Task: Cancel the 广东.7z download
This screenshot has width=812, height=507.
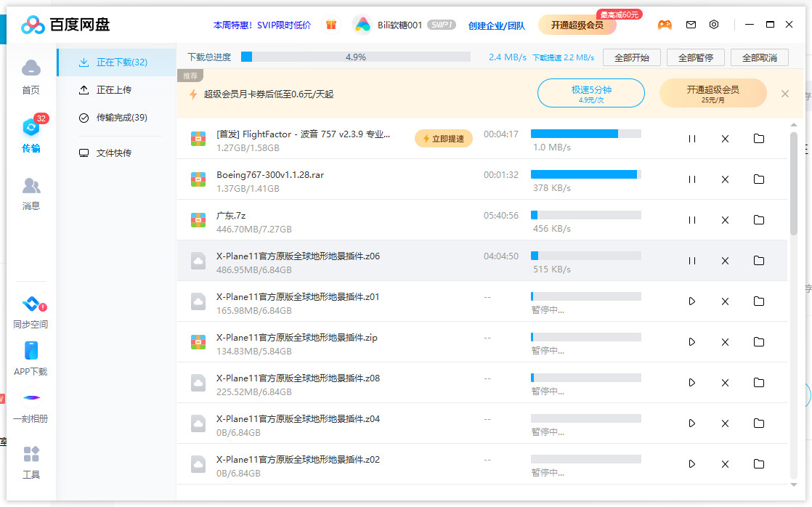Action: click(725, 220)
